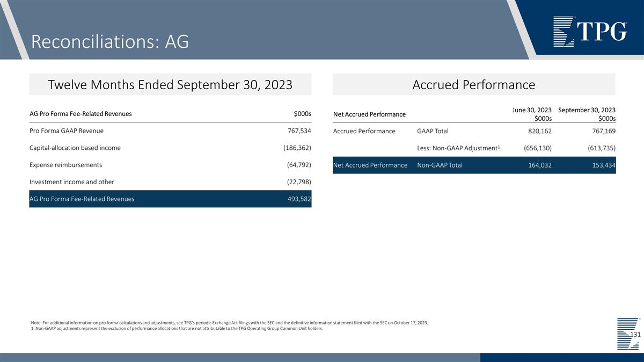Select the 'Expense reimbursements' row label
This screenshot has height=362, width=644.
65,165
